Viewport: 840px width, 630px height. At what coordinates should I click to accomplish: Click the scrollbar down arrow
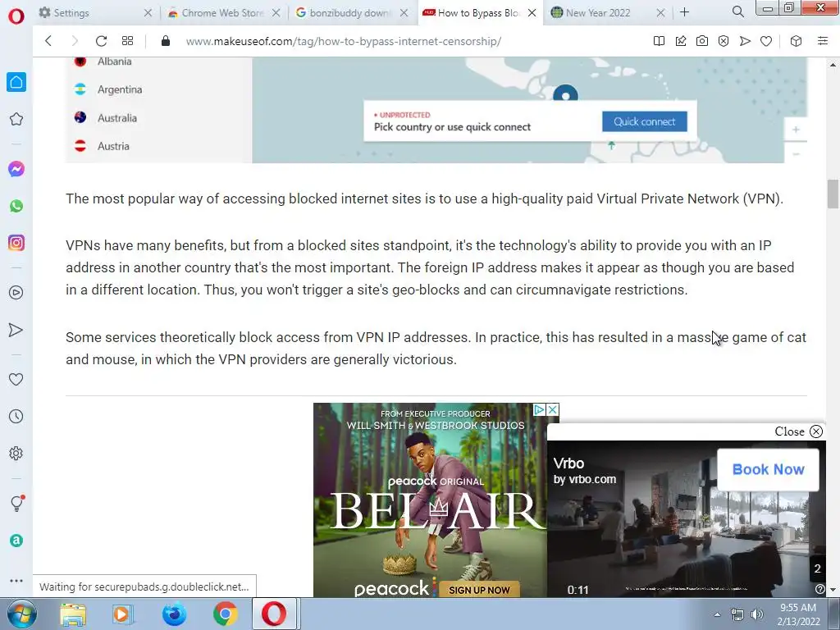tap(833, 590)
